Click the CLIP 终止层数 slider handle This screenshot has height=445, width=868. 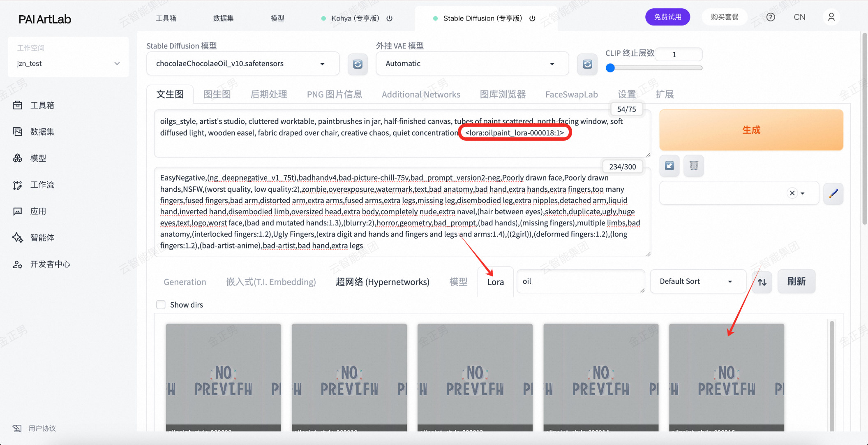[610, 68]
